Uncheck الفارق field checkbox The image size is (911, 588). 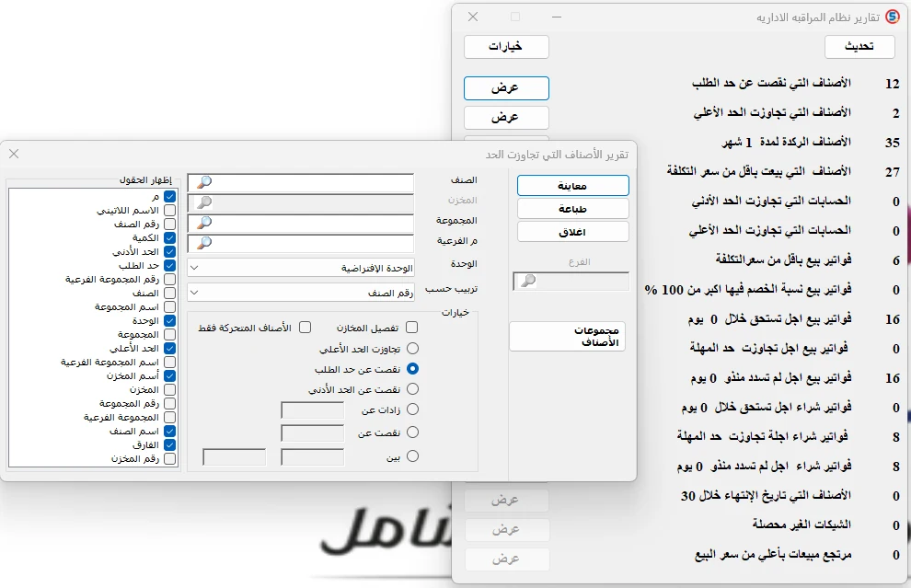[x=169, y=445]
